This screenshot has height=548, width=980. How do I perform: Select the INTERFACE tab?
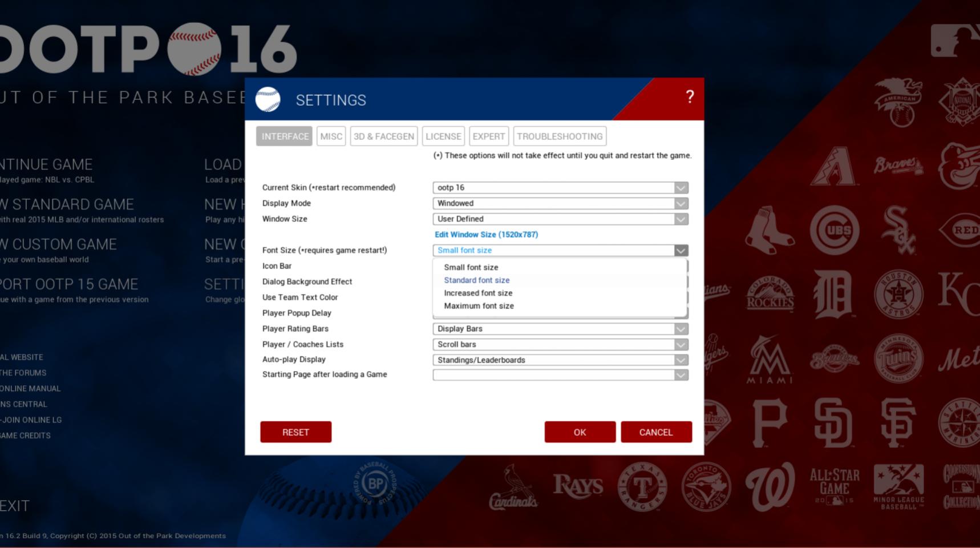(x=285, y=136)
